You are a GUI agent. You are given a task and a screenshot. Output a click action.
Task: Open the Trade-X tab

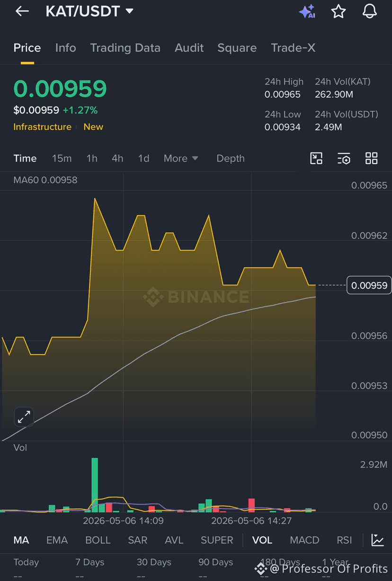293,48
